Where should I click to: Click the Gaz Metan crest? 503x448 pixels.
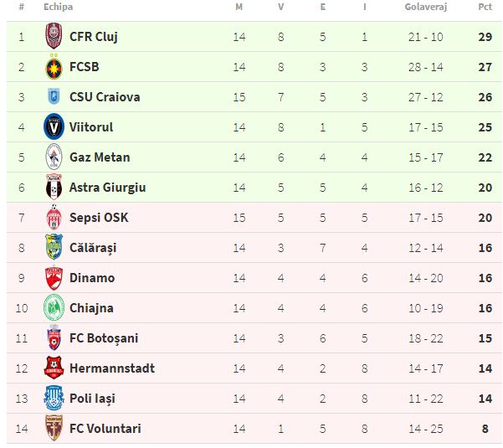coord(54,157)
